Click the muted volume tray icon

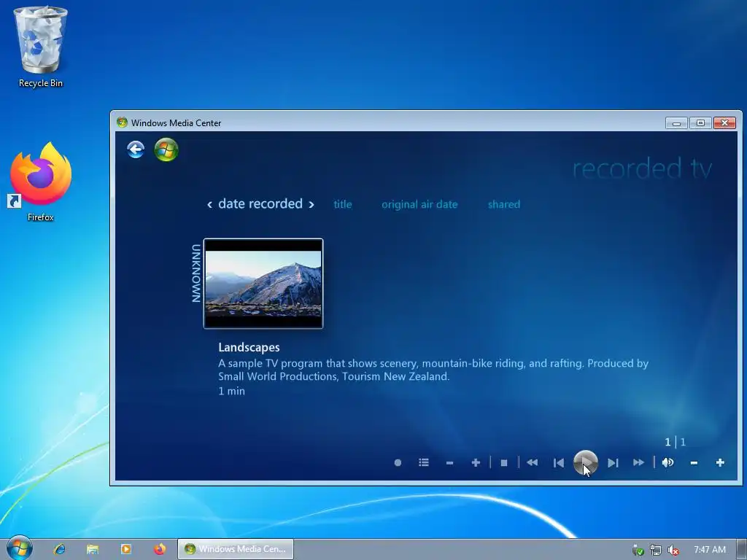tap(673, 550)
